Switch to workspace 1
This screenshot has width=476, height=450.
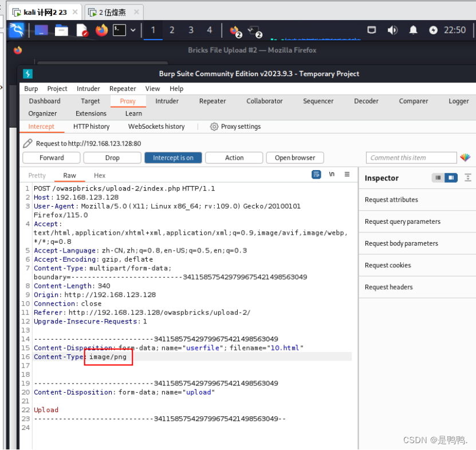pos(153,30)
